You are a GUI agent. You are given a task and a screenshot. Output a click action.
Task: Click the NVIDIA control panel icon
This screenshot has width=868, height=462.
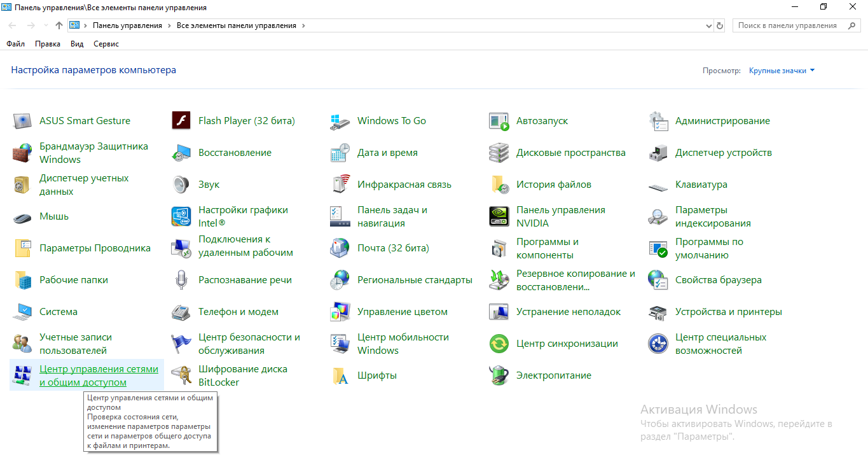pyautogui.click(x=499, y=216)
